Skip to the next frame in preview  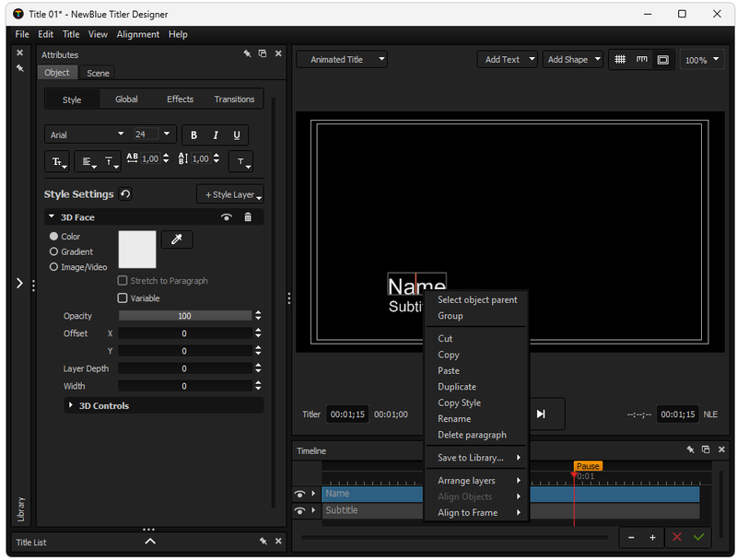coord(541,414)
